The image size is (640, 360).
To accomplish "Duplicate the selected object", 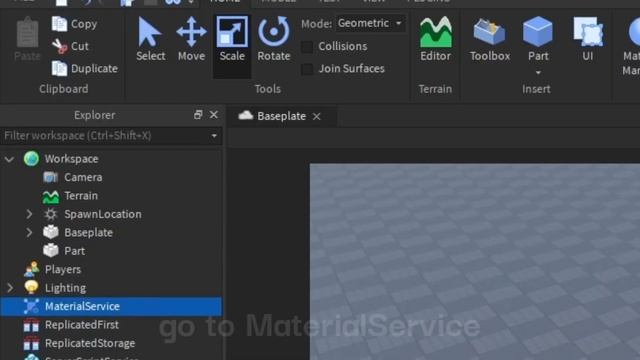I will pos(85,68).
